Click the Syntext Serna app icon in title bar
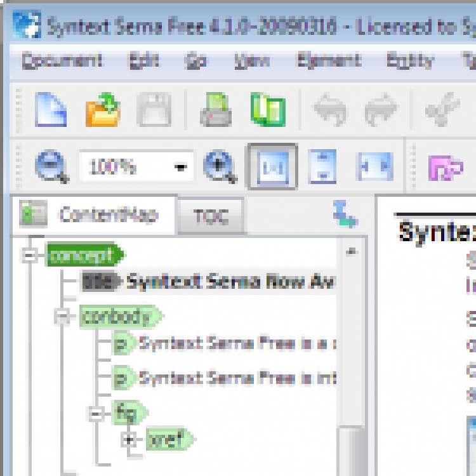 coord(27,25)
